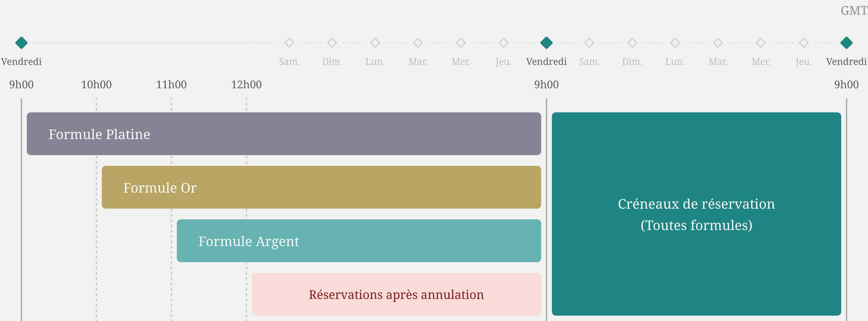
Task: Select the first Vendredi diamond marker
Action: [21, 42]
